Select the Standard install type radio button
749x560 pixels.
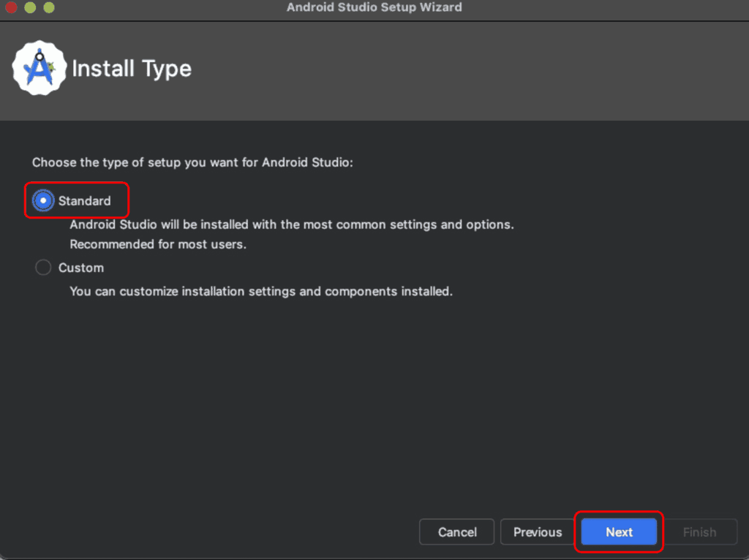[43, 200]
